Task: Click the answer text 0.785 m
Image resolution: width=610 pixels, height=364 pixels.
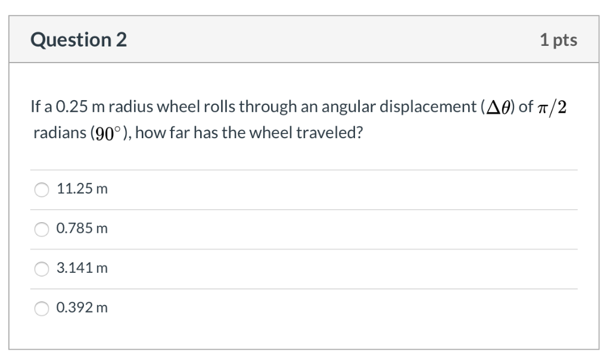Action: pos(81,228)
